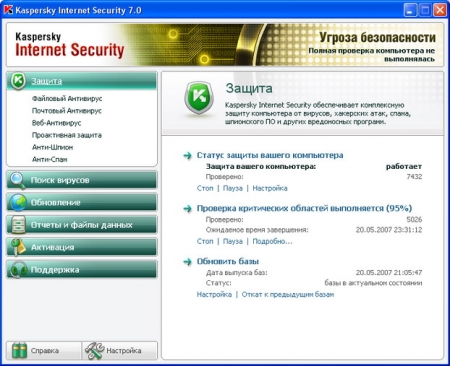Click the green books Справка icon
The image size is (450, 366).
pos(19,350)
